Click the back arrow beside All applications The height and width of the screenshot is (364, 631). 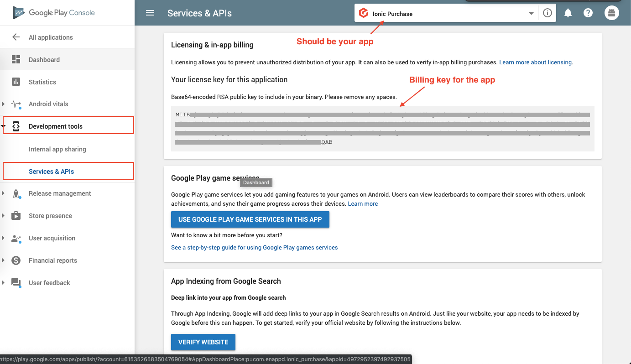tap(16, 37)
